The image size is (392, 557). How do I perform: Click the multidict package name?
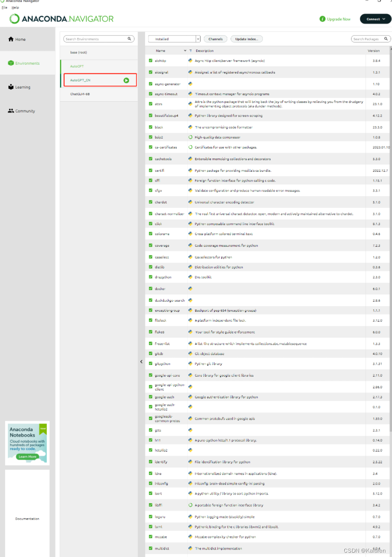(x=161, y=548)
